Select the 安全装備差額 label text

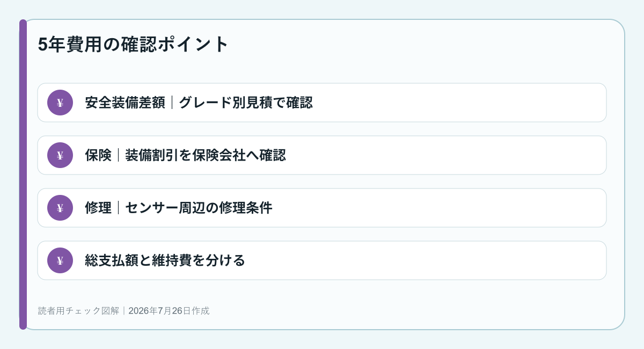pos(125,103)
